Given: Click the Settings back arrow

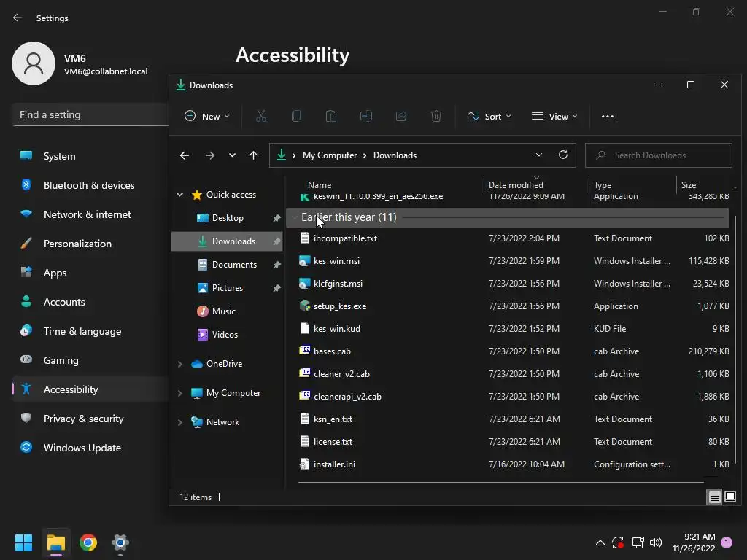Looking at the screenshot, I should click(x=18, y=17).
